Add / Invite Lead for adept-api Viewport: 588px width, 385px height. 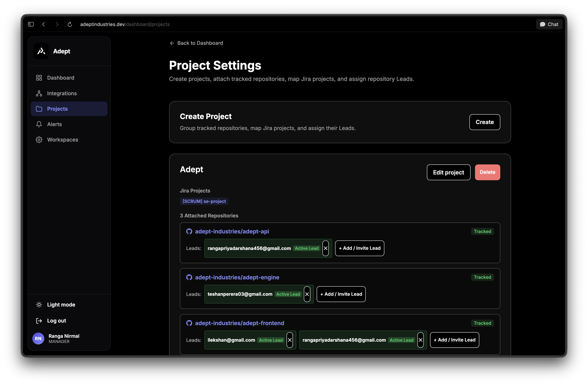click(x=359, y=248)
